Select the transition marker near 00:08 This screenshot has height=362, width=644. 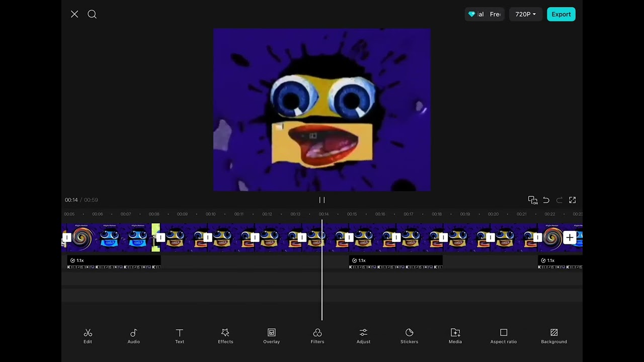coord(160,237)
